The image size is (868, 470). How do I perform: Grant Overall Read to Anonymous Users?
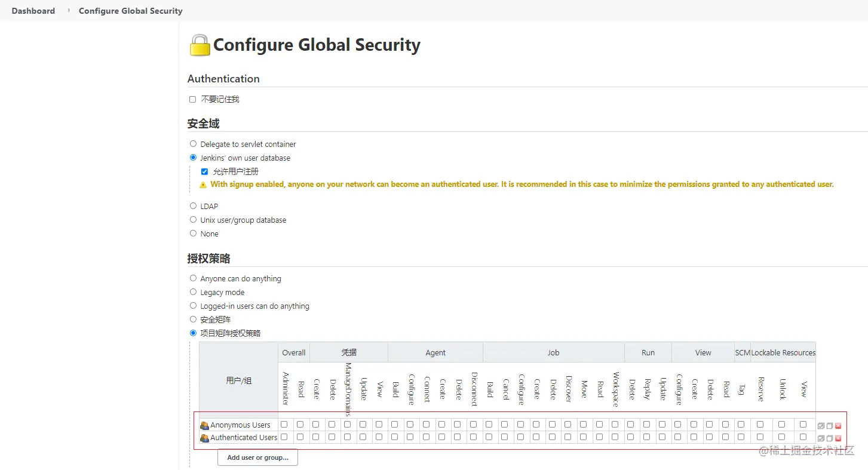pyautogui.click(x=300, y=425)
